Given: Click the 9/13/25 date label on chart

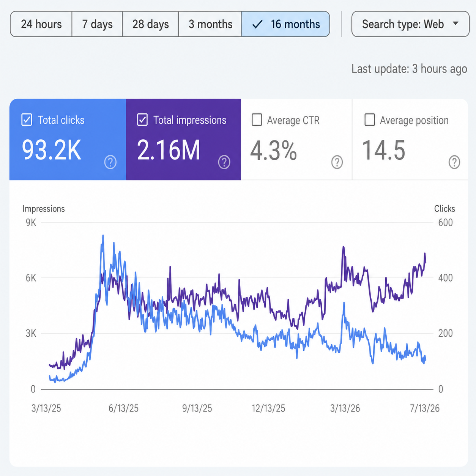Looking at the screenshot, I should tap(197, 408).
